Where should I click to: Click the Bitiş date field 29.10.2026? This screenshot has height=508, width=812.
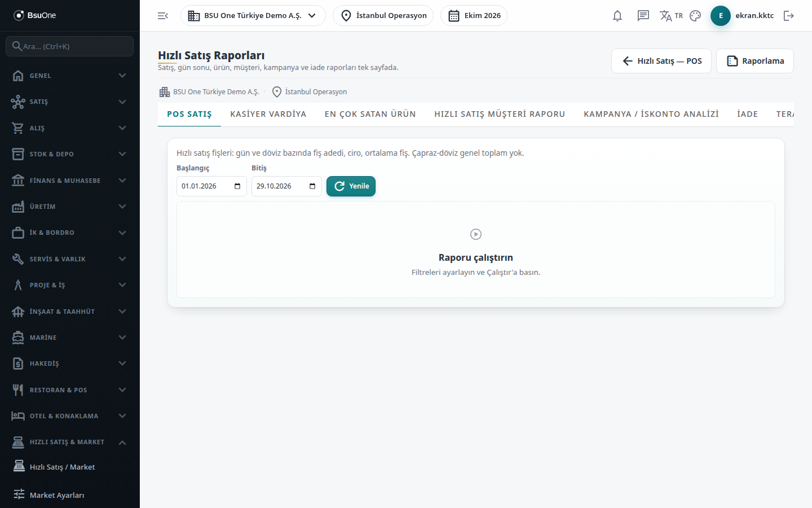(286, 186)
